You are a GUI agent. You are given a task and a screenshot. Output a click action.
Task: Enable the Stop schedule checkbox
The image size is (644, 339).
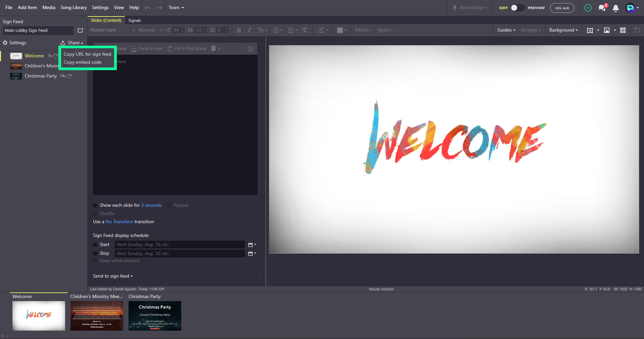(x=95, y=253)
